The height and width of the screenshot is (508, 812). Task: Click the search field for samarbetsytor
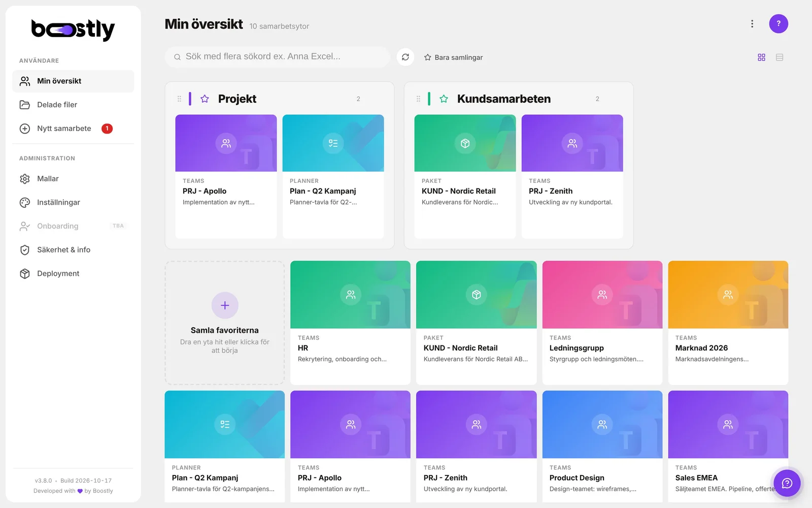pyautogui.click(x=277, y=57)
